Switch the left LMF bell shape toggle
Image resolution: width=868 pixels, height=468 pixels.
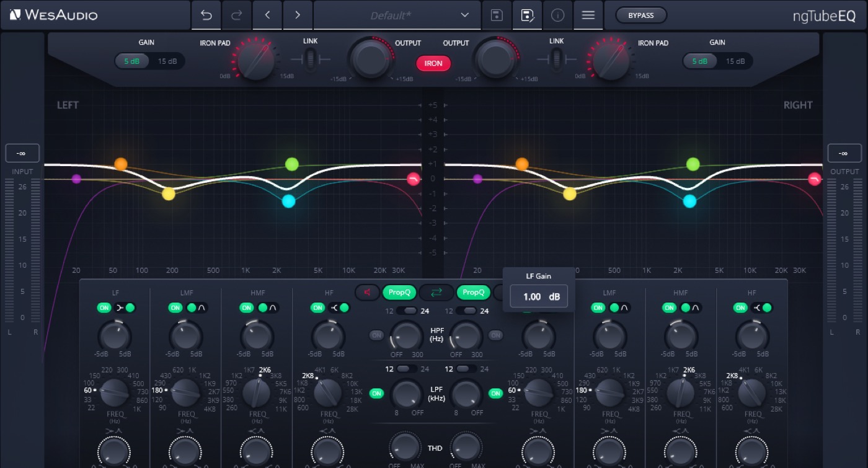[196, 307]
